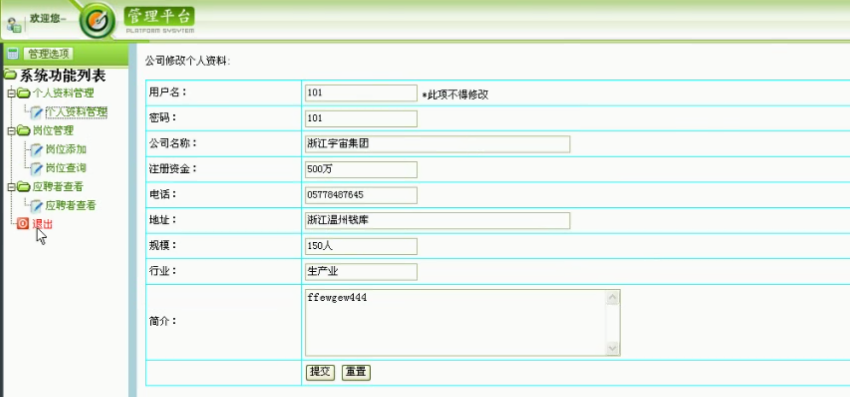Click the 管理选项 panel icon
Viewport: 850px width, 397px height.
click(13, 54)
